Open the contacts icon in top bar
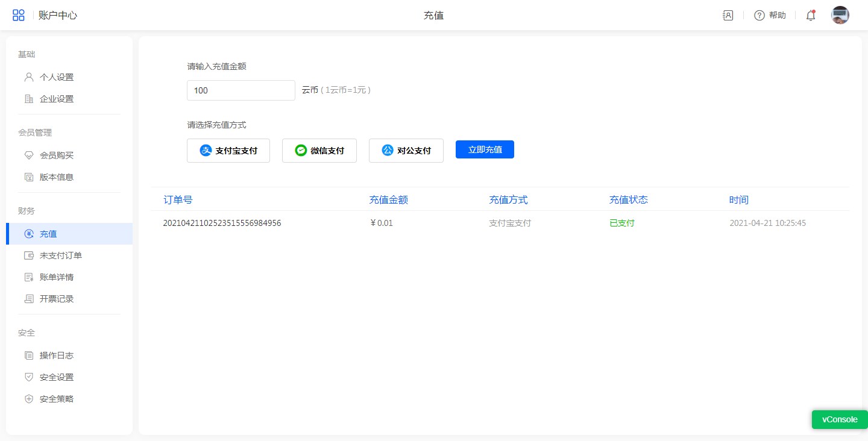868x441 pixels. click(x=728, y=16)
